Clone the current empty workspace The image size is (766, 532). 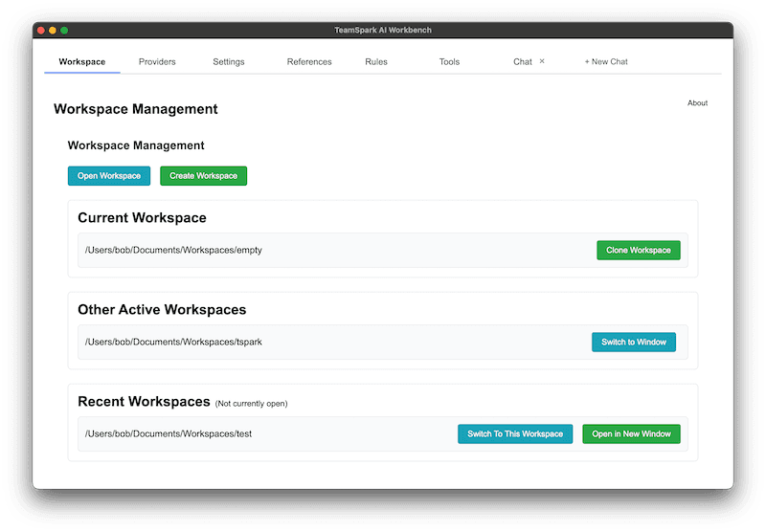click(639, 251)
